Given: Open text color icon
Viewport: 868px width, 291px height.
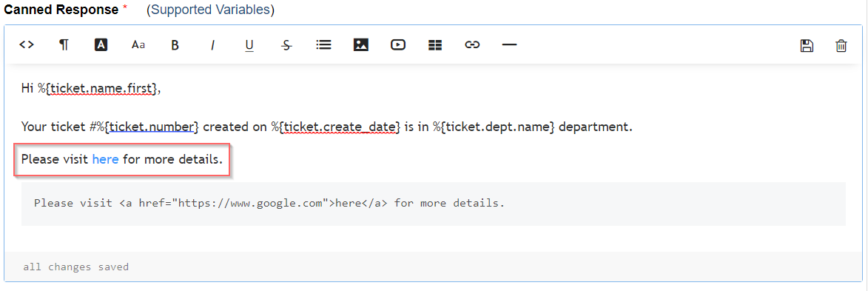Looking at the screenshot, I should [101, 45].
